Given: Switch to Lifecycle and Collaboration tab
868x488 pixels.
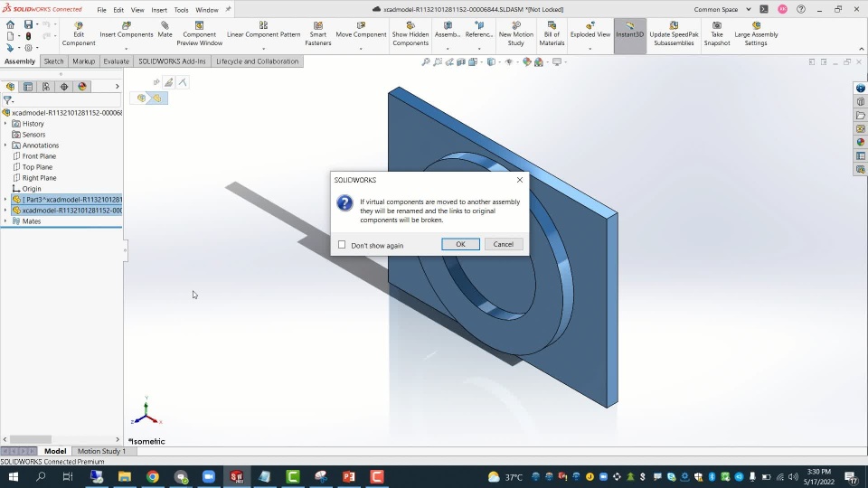Looking at the screenshot, I should coord(258,61).
